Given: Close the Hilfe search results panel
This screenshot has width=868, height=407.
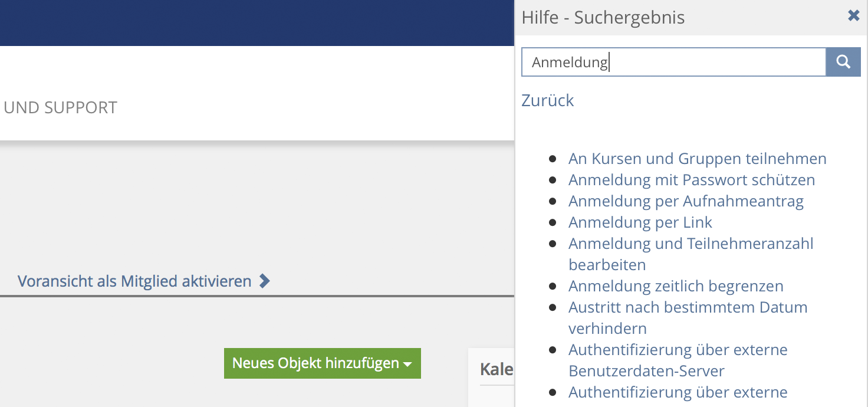Looking at the screenshot, I should (x=853, y=16).
